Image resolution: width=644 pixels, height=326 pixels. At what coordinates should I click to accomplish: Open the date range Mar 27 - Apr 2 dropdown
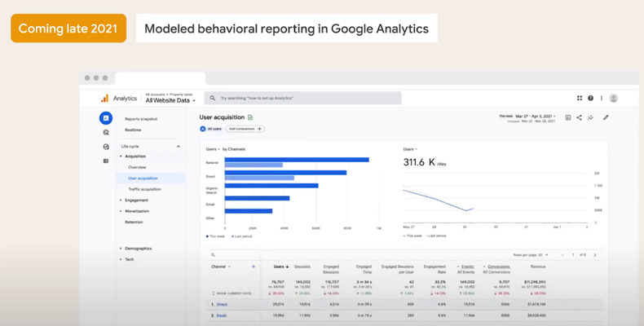pos(536,117)
